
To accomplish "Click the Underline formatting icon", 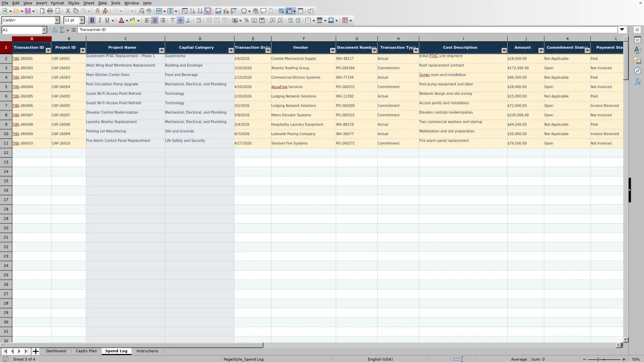I will [x=107, y=20].
